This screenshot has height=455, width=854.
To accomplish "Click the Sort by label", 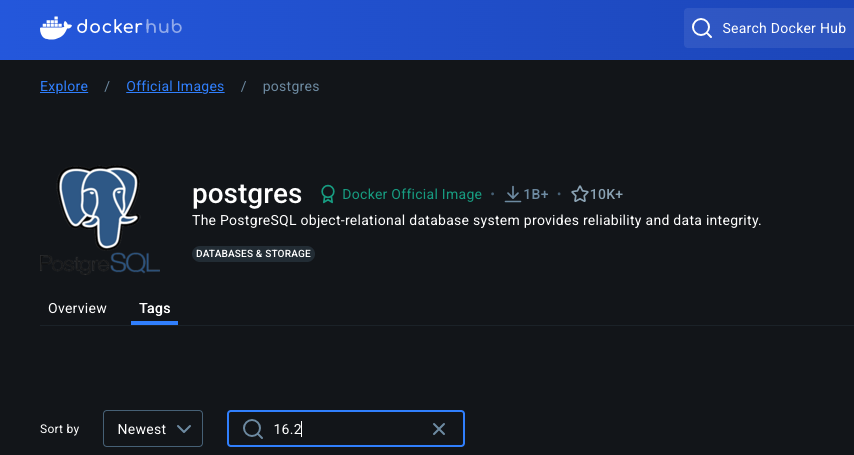I will [x=59, y=429].
